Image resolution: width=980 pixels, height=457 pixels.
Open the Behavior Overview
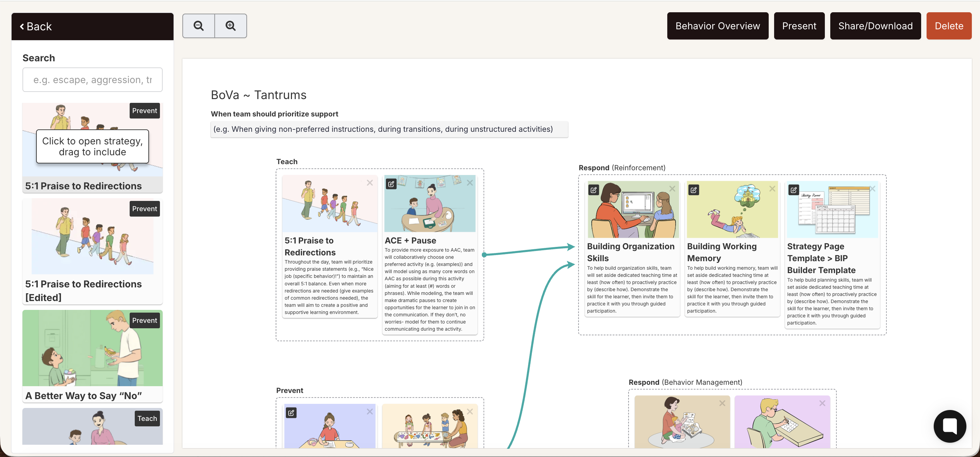click(x=718, y=26)
